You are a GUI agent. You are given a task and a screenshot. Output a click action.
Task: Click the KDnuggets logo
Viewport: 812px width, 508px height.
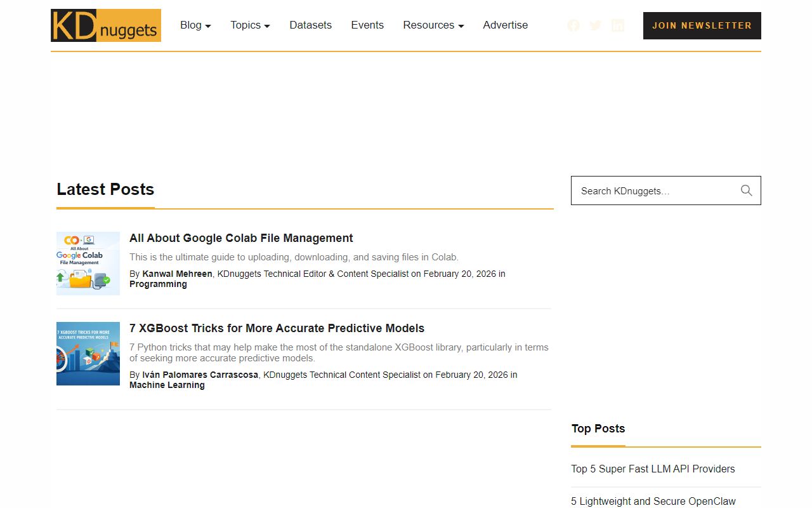click(x=105, y=25)
